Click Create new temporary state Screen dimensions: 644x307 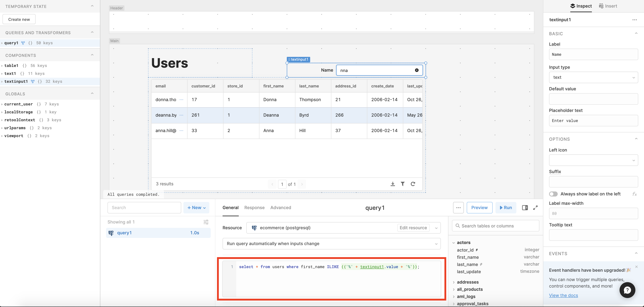(19, 19)
